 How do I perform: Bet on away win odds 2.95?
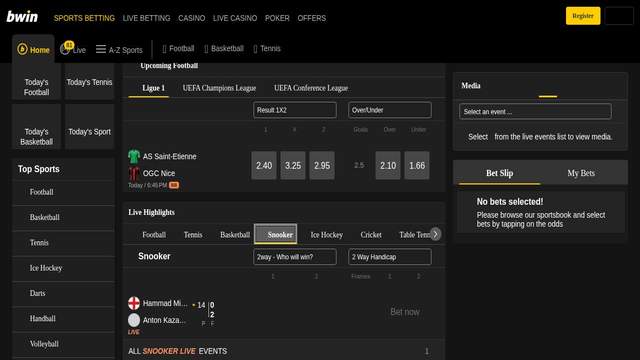(322, 165)
